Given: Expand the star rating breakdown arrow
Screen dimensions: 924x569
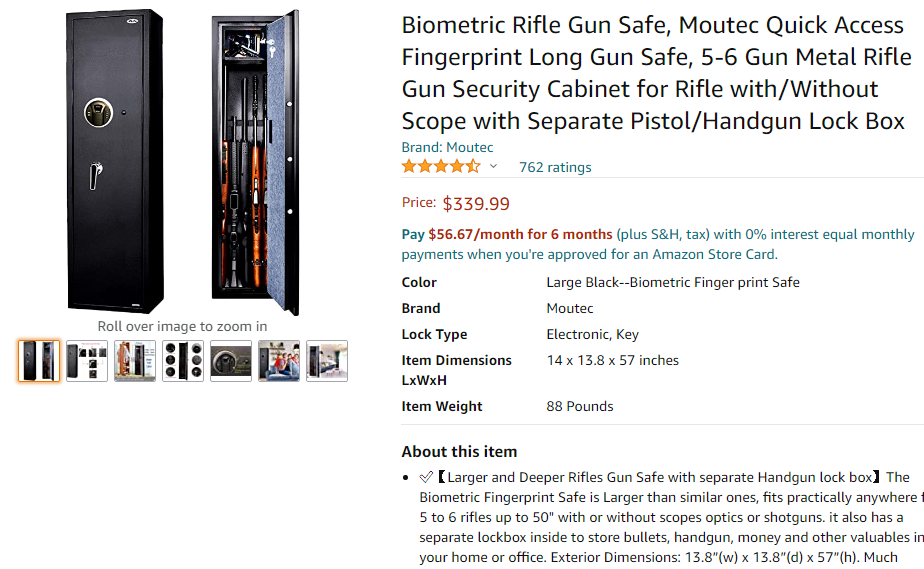Looking at the screenshot, I should 493,167.
